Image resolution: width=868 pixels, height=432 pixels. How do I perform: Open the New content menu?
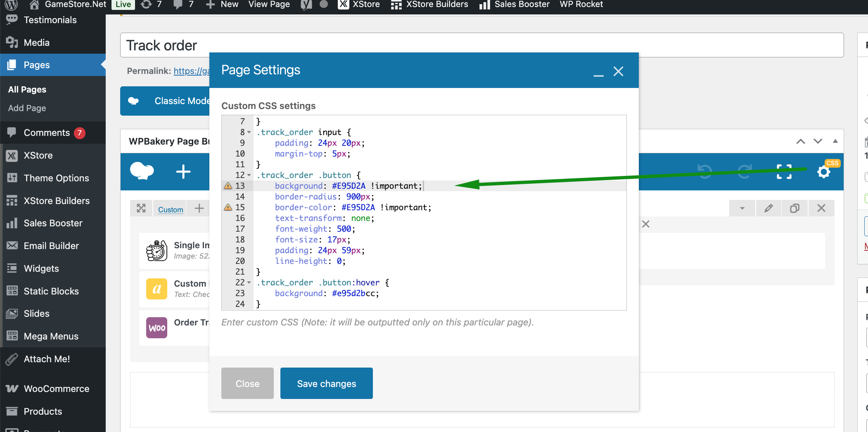(222, 5)
